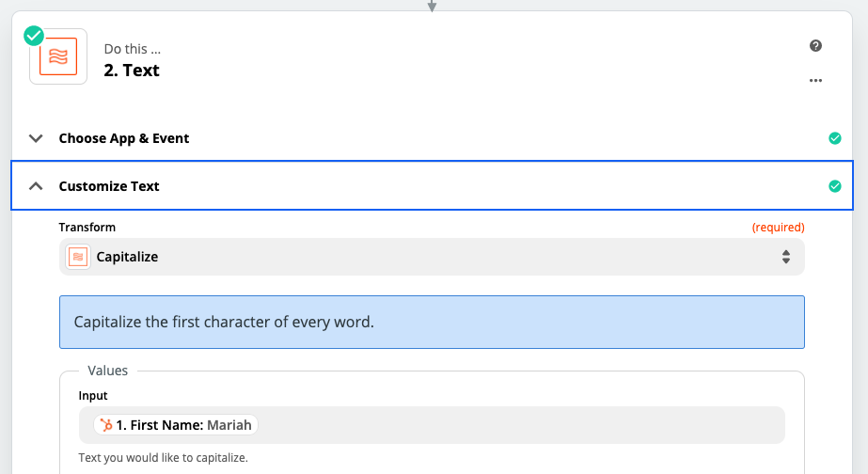This screenshot has width=868, height=474.
Task: Click the Formatter app icon for step 2
Action: click(58, 56)
